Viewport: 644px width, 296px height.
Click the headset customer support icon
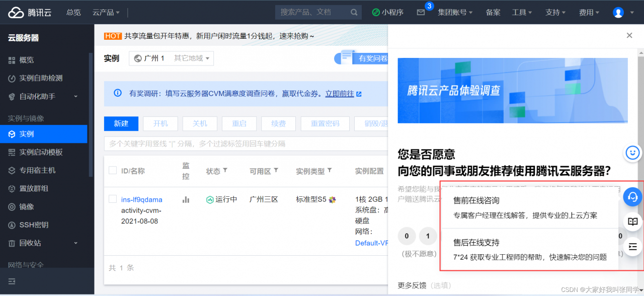(633, 197)
